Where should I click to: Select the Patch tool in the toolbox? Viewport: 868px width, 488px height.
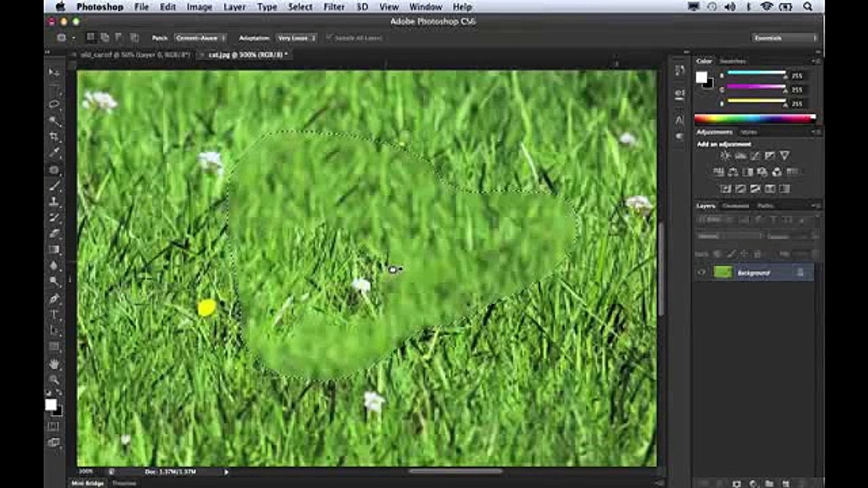point(54,169)
